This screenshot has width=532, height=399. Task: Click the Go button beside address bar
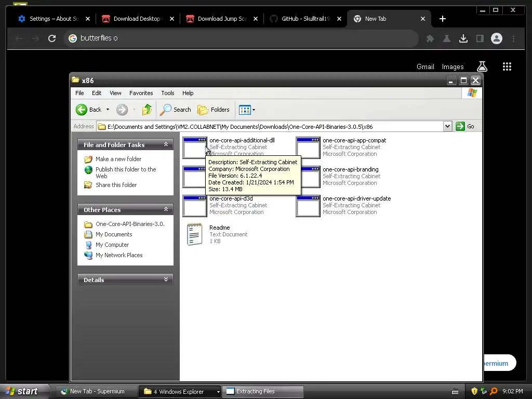coord(465,126)
